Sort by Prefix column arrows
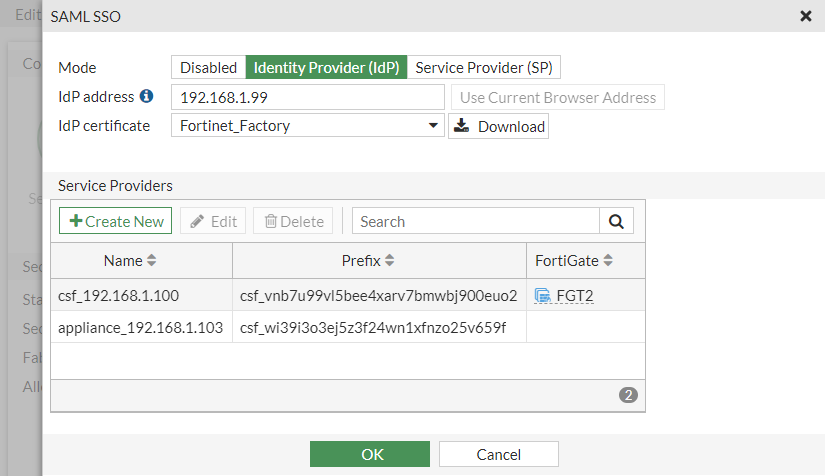This screenshot has height=476, width=825. [x=390, y=261]
